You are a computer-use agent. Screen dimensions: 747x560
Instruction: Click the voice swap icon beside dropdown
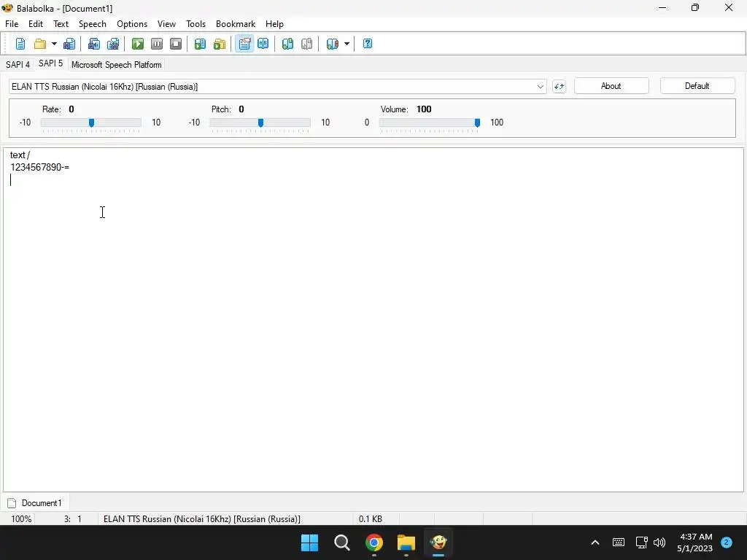click(x=559, y=87)
